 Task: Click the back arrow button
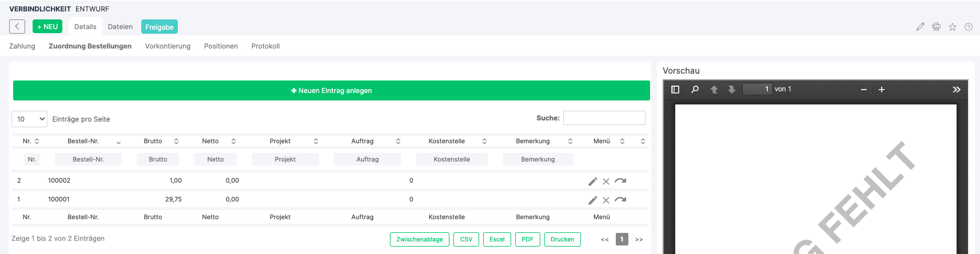pyautogui.click(x=17, y=27)
